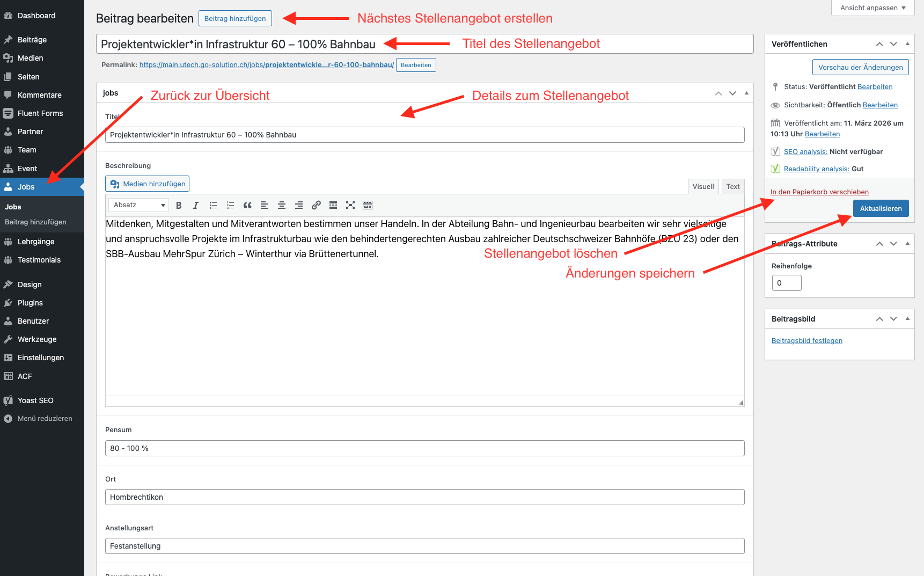This screenshot has height=576, width=924.
Task: Collapse the Beitragsbild panel toggle arrow
Action: click(907, 319)
